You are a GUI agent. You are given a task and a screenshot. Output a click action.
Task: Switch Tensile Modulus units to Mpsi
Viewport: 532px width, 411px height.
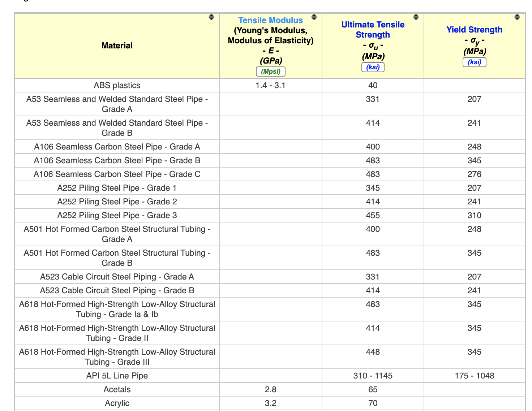coord(271,72)
